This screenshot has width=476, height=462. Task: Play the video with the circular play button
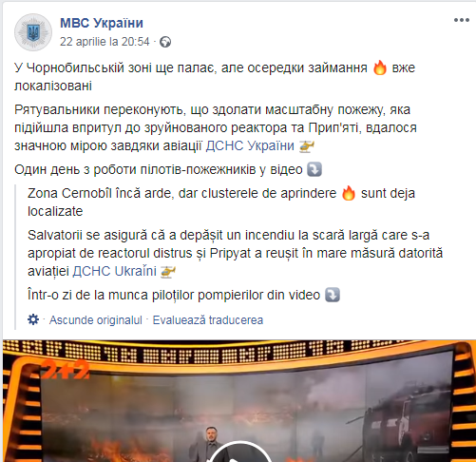point(240,452)
